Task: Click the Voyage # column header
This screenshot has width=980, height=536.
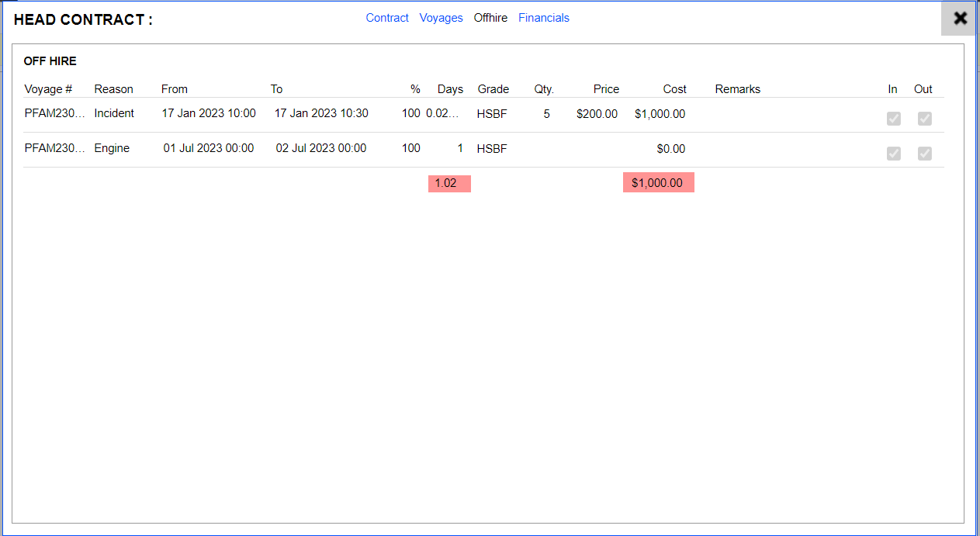Action: pyautogui.click(x=48, y=89)
